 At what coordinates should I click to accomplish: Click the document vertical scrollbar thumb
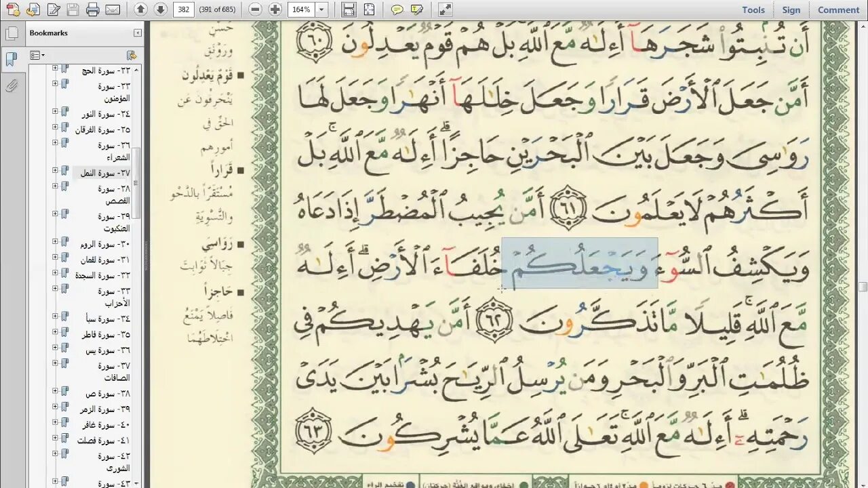863,287
